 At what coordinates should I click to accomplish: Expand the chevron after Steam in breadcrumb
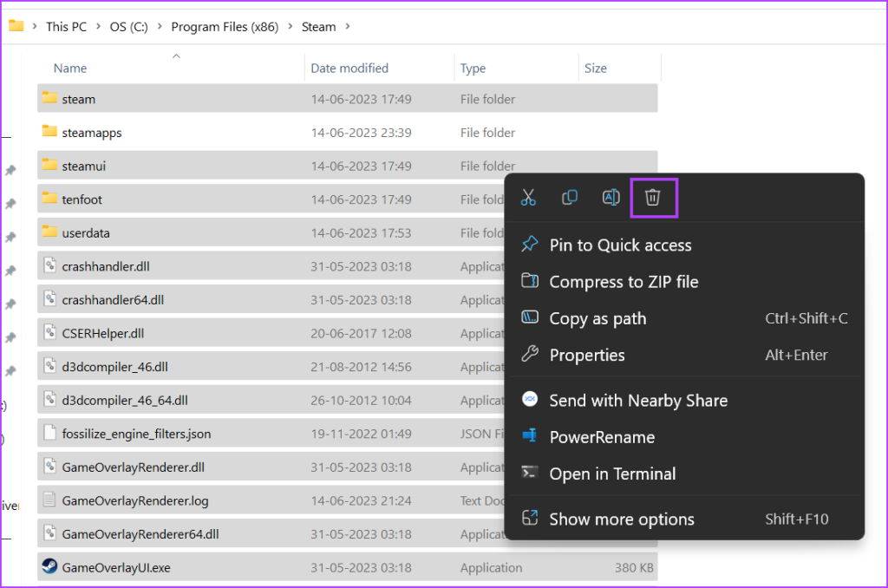click(x=348, y=27)
